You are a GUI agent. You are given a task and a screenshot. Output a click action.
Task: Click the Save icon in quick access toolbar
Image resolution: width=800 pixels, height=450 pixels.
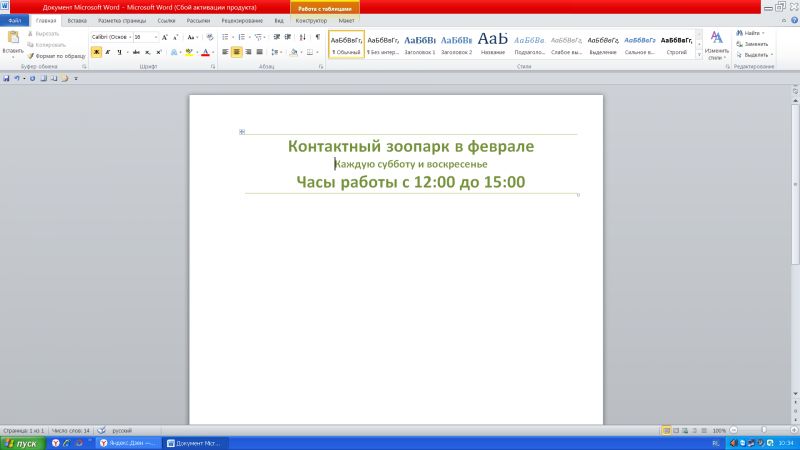6,77
